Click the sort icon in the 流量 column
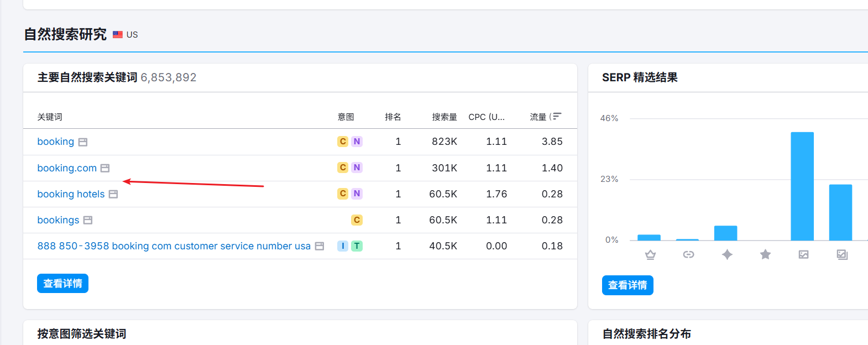 coord(556,117)
